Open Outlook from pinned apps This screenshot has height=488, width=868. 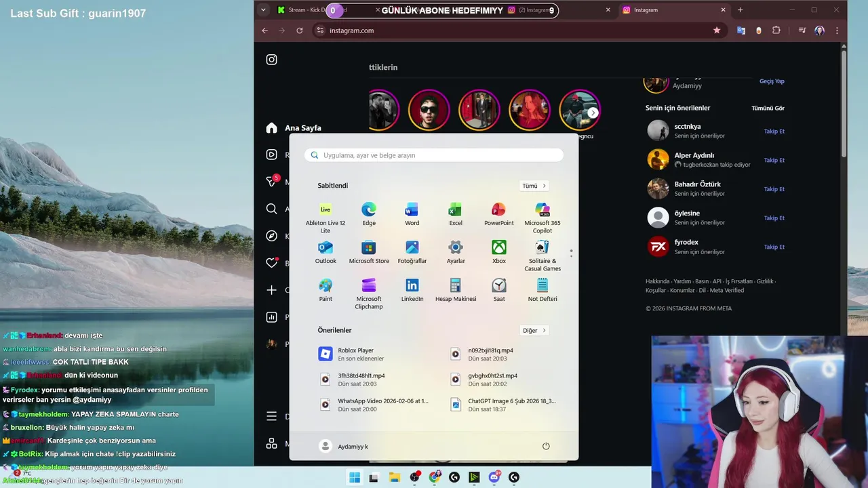pos(325,252)
